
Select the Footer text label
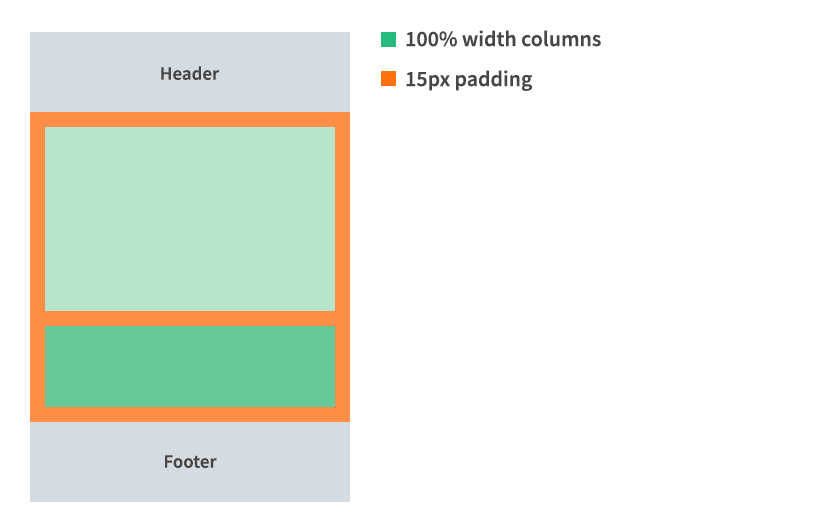point(190,462)
